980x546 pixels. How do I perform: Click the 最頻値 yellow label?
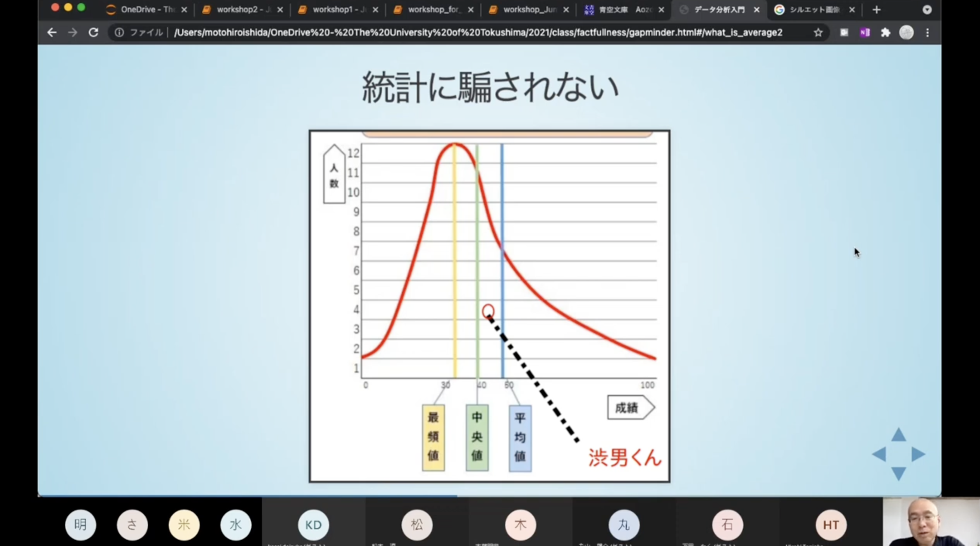click(x=433, y=438)
